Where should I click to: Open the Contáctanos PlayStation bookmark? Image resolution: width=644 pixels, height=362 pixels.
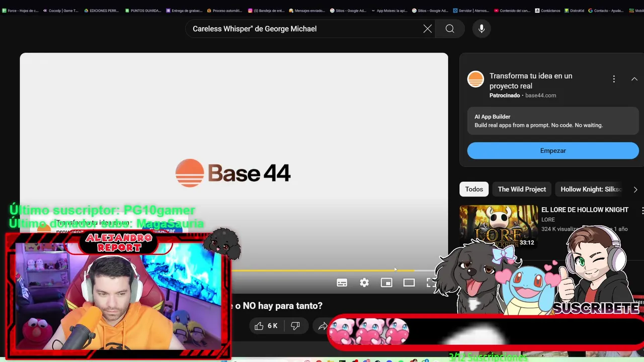[547, 11]
